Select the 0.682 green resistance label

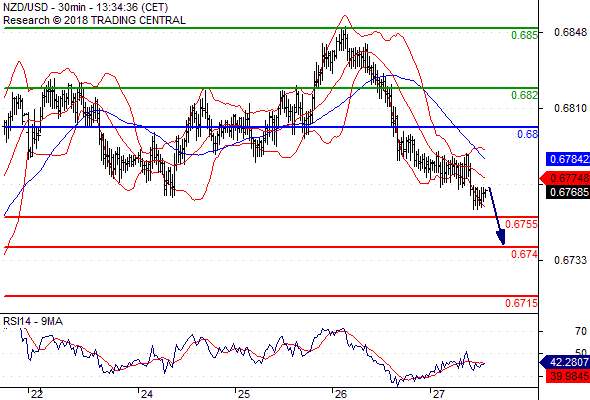click(x=525, y=95)
